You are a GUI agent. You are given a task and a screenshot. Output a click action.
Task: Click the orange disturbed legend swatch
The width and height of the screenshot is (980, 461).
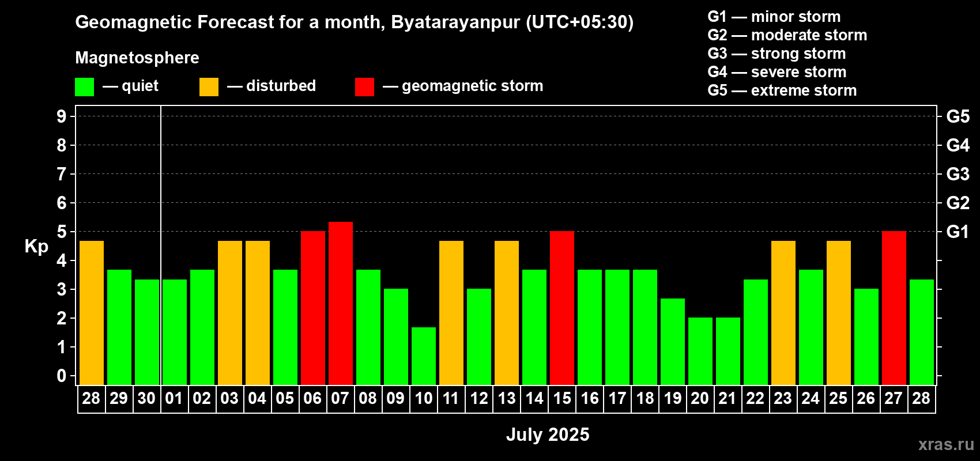(209, 87)
